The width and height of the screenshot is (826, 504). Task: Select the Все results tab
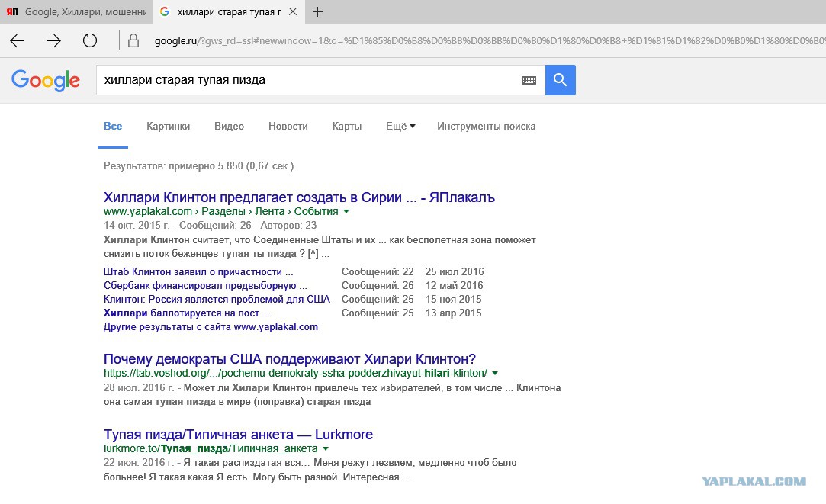click(113, 127)
